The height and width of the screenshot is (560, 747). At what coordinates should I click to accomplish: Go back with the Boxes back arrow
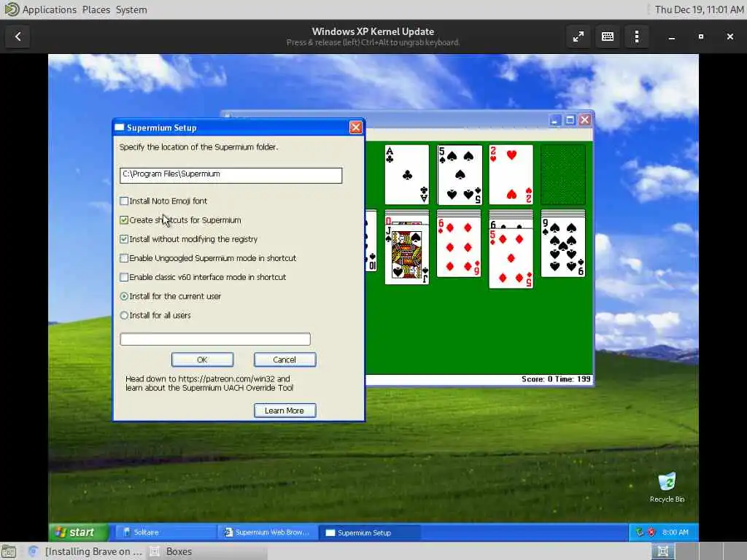18,36
